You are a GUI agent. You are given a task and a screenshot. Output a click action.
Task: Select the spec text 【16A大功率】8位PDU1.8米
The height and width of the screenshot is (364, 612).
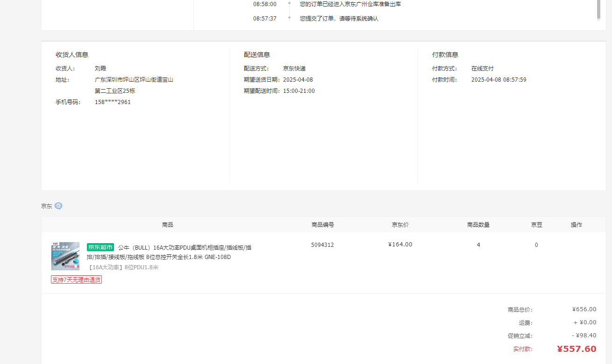pos(123,267)
